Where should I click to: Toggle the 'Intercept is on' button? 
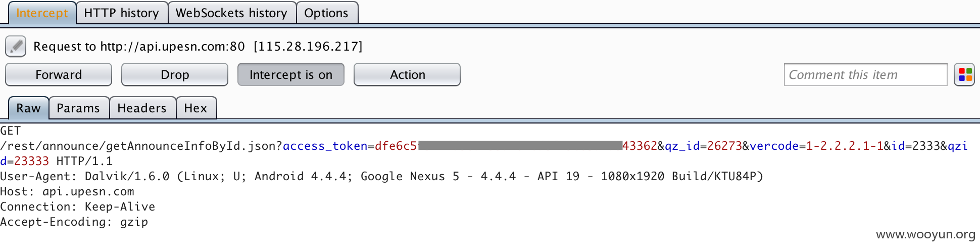291,75
